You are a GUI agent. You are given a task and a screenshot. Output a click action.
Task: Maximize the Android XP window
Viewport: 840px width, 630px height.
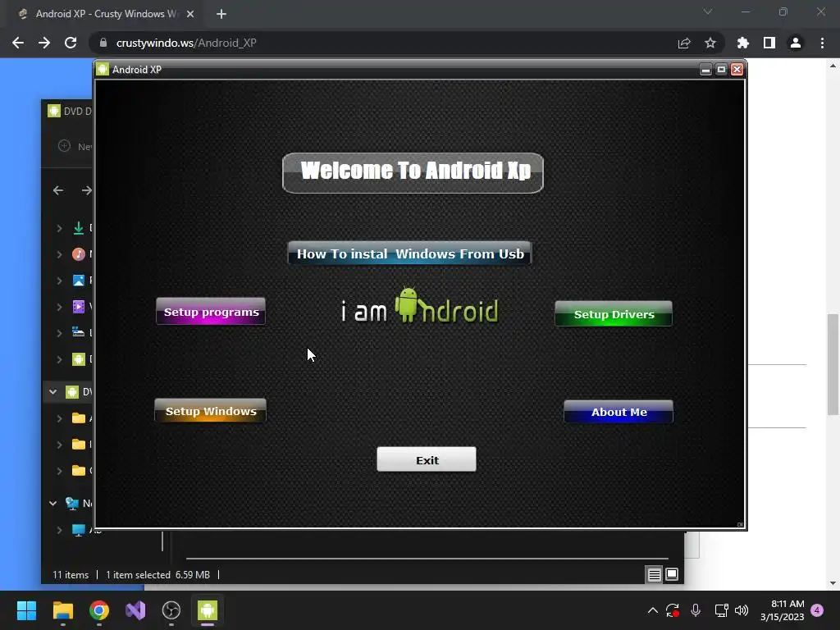(x=721, y=70)
